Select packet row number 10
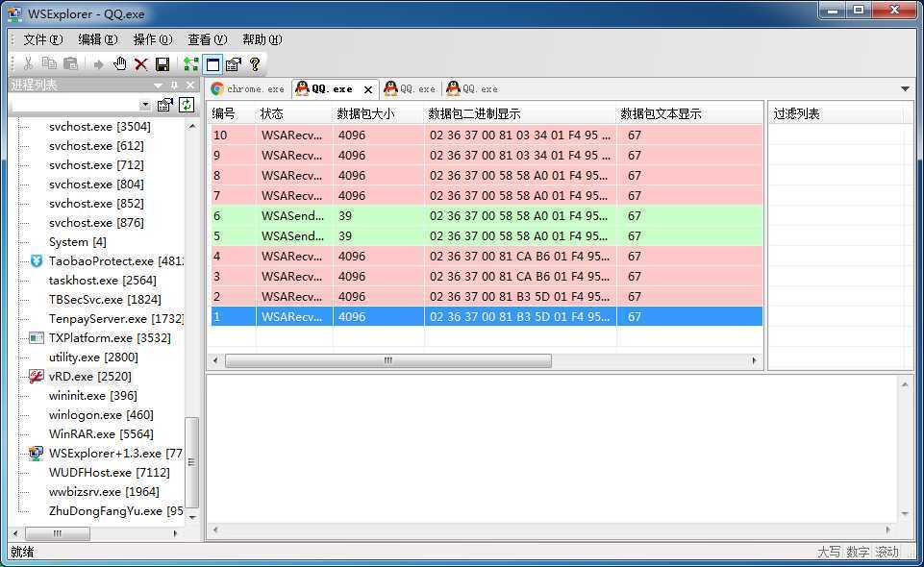Image resolution: width=924 pixels, height=567 pixels. (x=487, y=136)
